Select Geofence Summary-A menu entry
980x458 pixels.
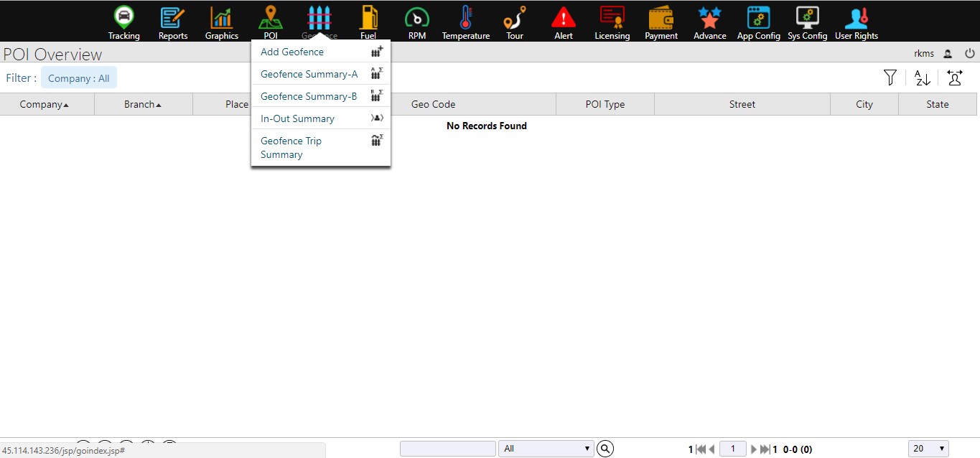point(309,74)
